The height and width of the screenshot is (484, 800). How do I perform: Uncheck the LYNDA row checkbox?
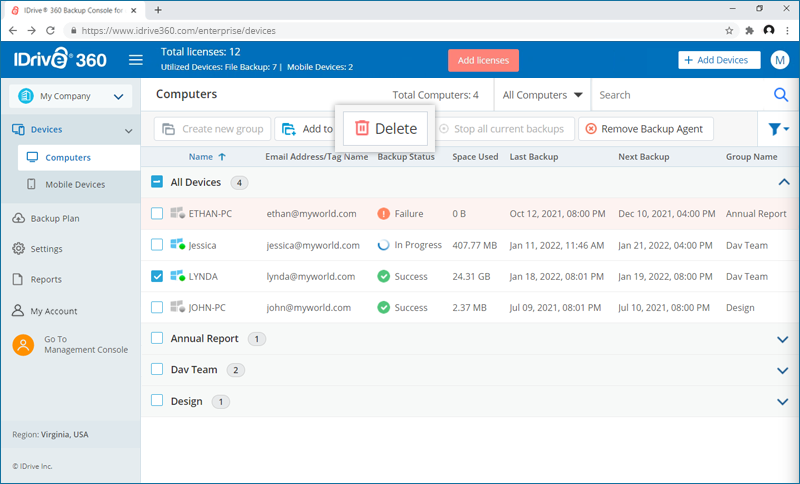click(x=157, y=276)
